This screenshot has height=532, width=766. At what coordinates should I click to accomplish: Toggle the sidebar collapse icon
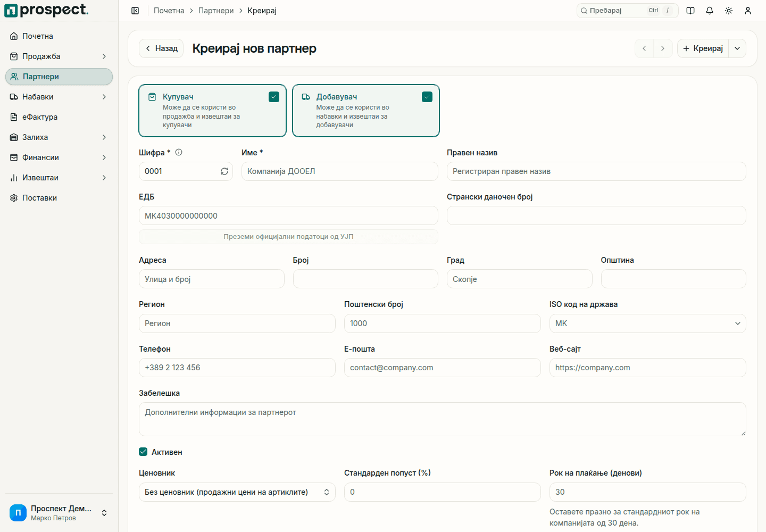point(135,11)
